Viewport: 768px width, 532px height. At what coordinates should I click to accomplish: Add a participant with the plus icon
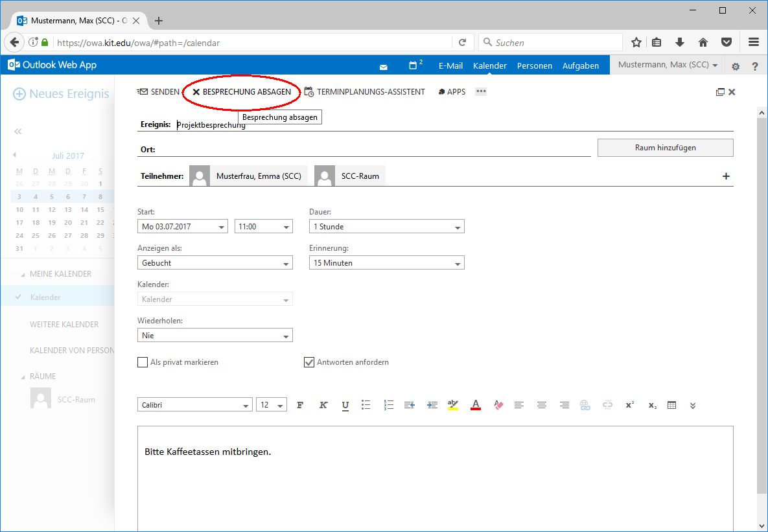pyautogui.click(x=726, y=176)
